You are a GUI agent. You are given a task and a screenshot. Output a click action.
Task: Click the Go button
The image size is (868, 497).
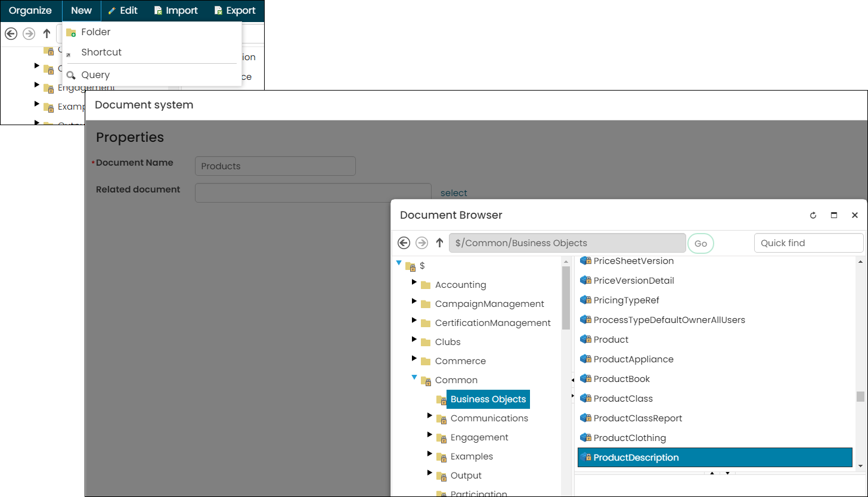coord(700,243)
